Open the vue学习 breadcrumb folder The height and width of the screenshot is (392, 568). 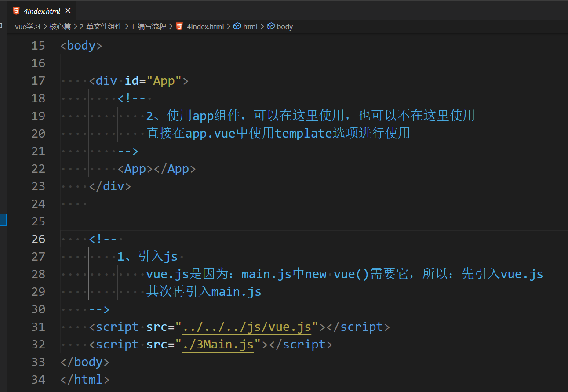point(27,26)
